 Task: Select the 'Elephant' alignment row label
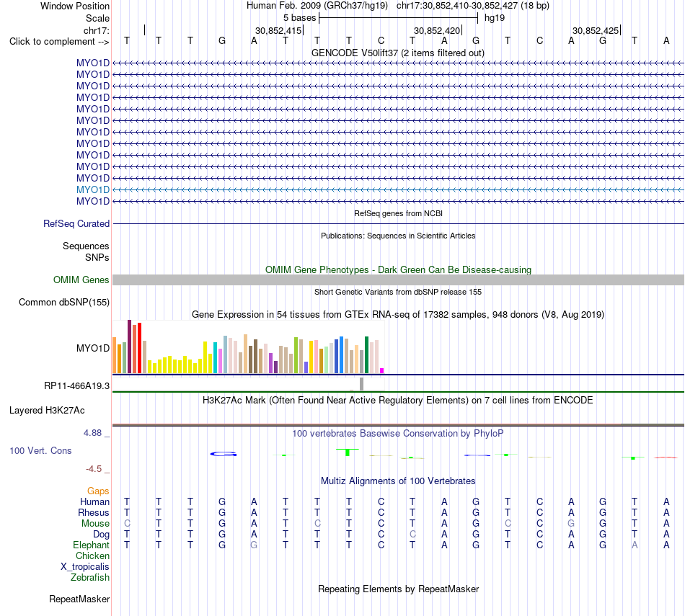[x=91, y=545]
